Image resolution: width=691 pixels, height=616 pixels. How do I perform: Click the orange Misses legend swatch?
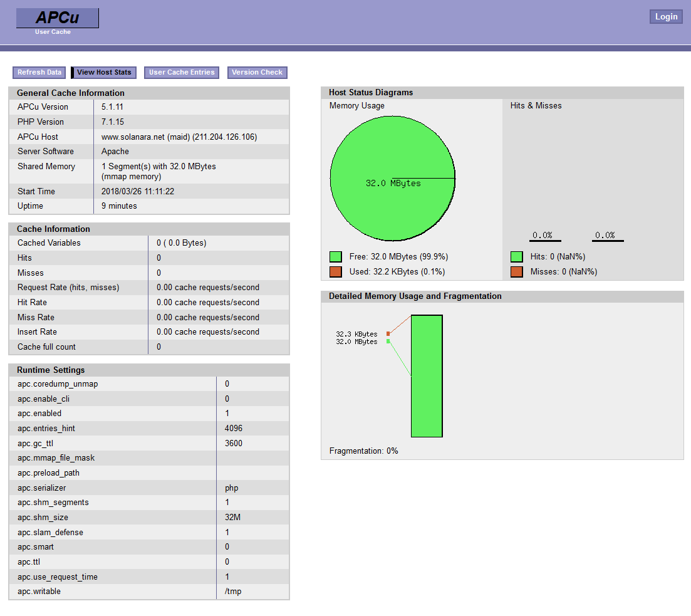click(x=517, y=272)
